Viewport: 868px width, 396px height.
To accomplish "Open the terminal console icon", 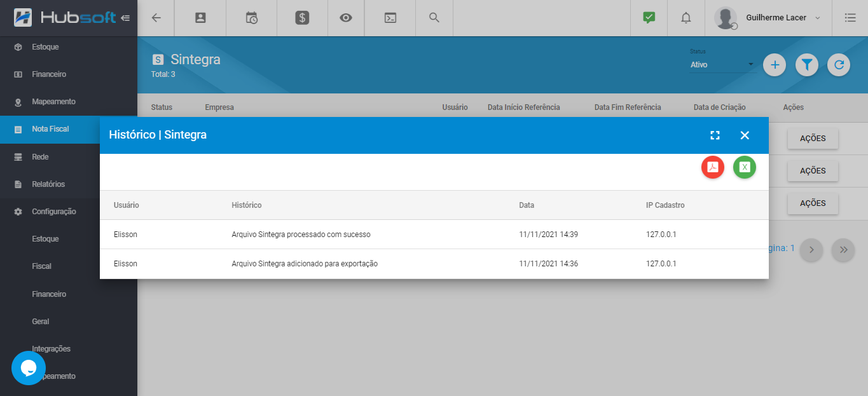I will pyautogui.click(x=390, y=18).
